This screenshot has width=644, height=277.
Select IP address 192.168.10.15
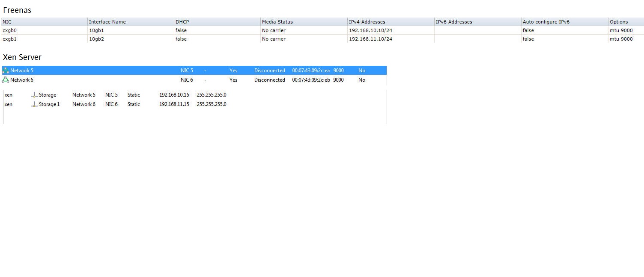click(x=174, y=95)
